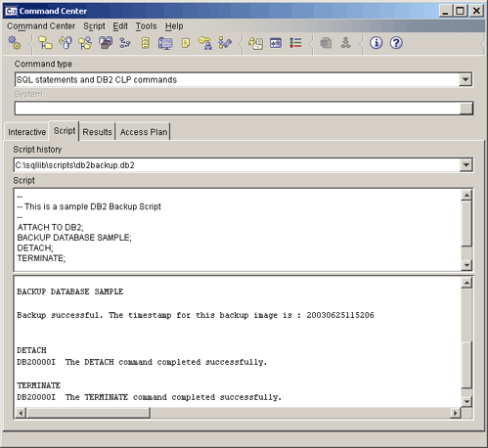Click the System field browse button
488x448 pixels.
(466, 109)
